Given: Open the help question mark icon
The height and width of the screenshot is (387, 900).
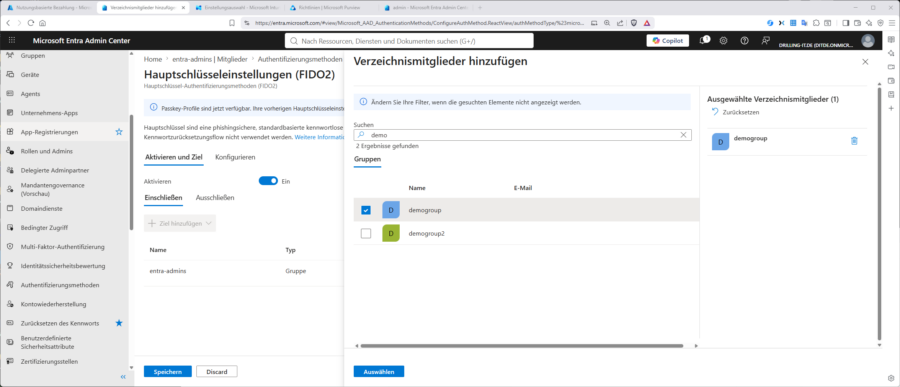Looking at the screenshot, I should point(744,41).
